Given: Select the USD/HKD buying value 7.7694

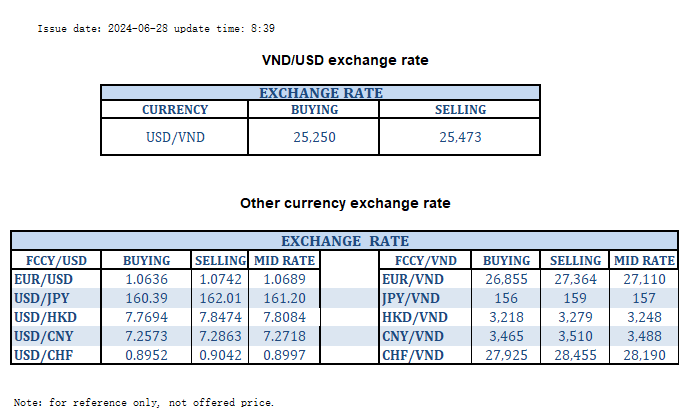Looking at the screenshot, I should [146, 316].
